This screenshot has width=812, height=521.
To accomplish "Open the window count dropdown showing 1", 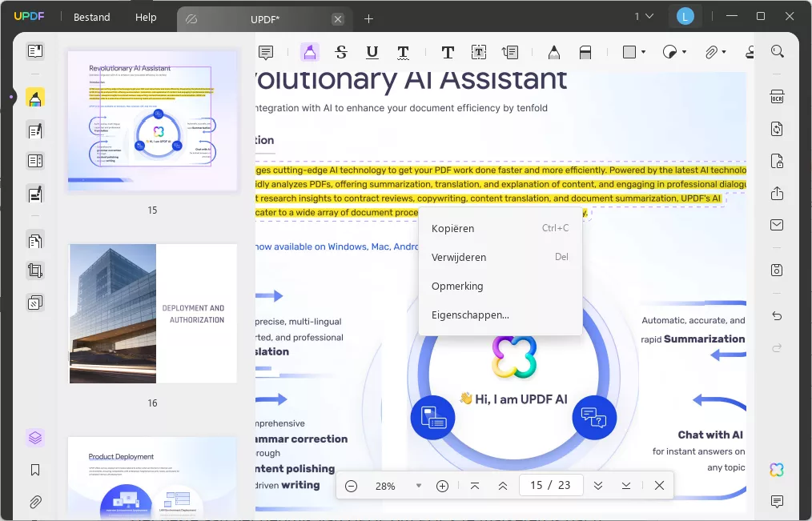I will pos(644,17).
